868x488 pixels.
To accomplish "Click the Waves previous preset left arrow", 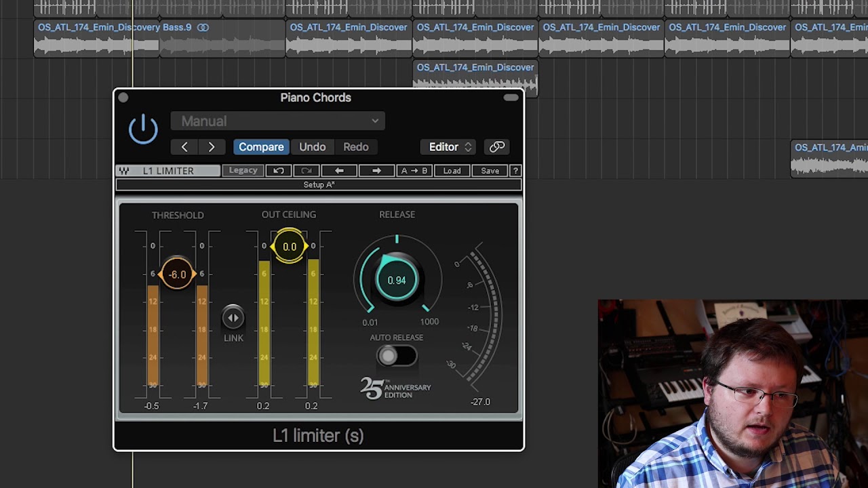I will point(339,171).
